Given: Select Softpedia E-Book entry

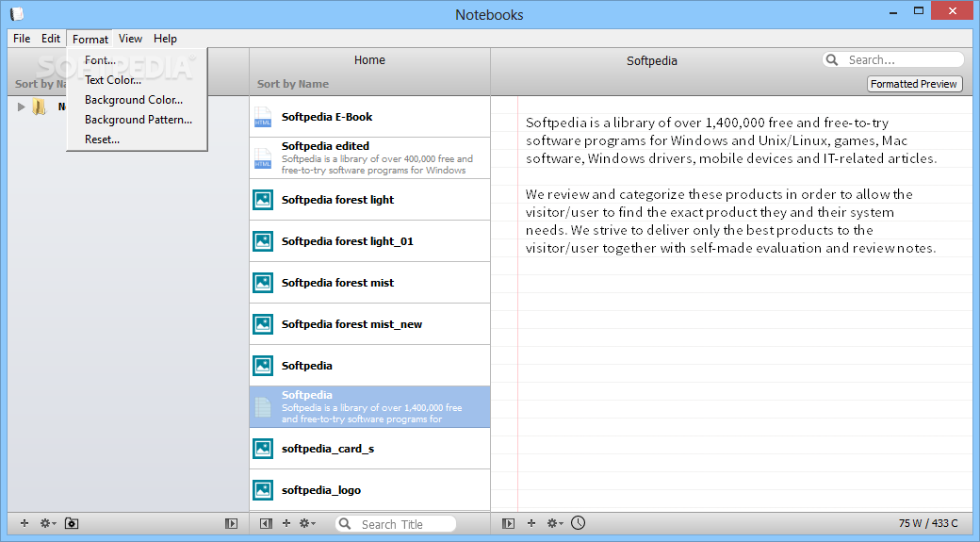Looking at the screenshot, I should pyautogui.click(x=370, y=117).
